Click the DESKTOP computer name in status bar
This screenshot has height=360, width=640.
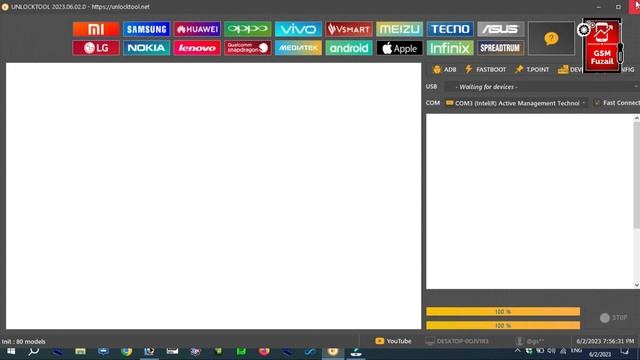(x=457, y=341)
